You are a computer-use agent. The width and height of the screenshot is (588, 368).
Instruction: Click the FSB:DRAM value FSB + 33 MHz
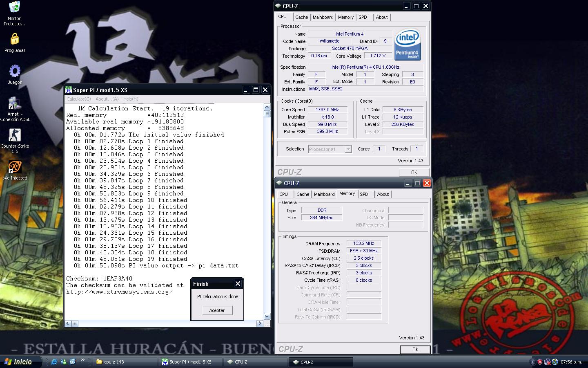364,251
